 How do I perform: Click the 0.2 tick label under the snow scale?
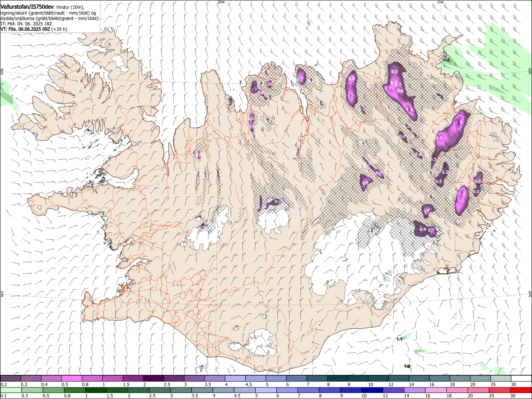[x=3, y=384]
